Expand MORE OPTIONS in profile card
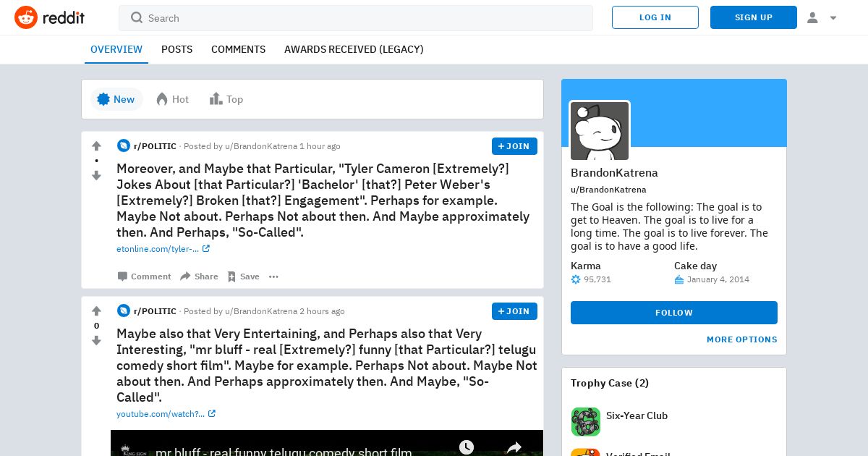The width and height of the screenshot is (868, 456). tap(742, 339)
